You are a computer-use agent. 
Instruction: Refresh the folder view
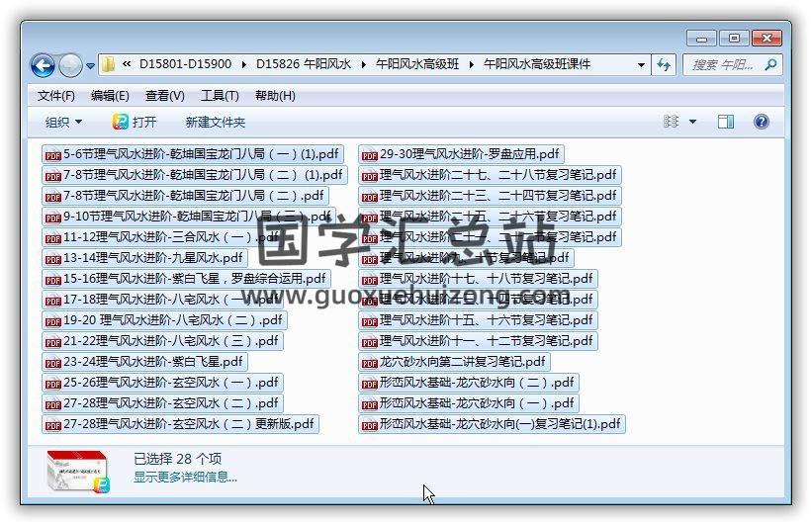[664, 64]
